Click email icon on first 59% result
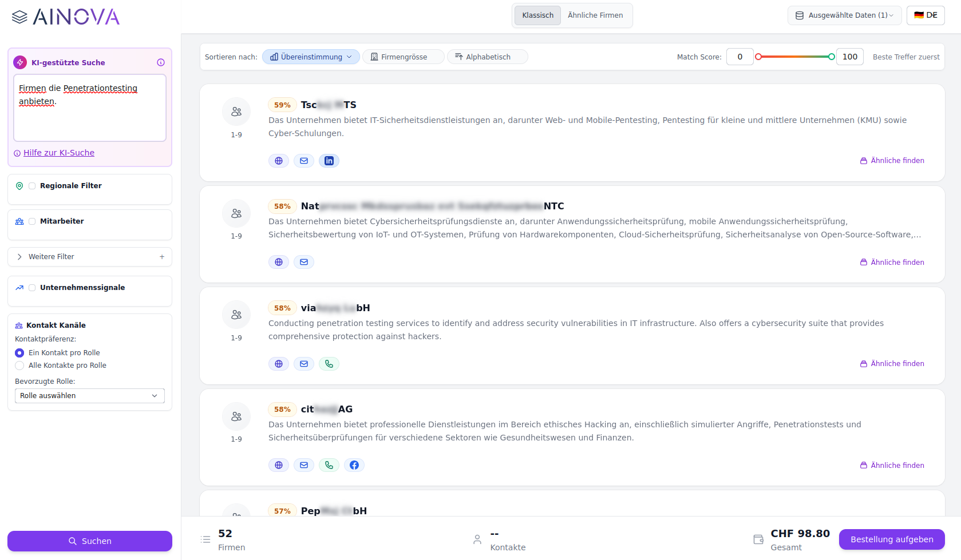Screen dimensions: 961x560 [304, 161]
